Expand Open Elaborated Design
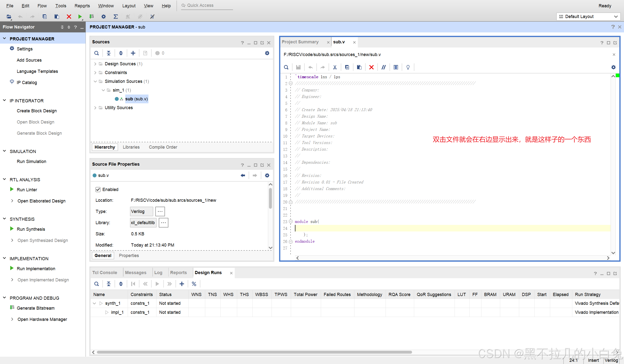624x364 pixels. point(12,201)
